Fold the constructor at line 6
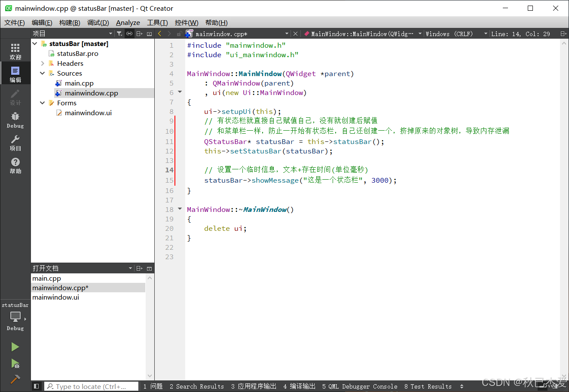The width and height of the screenshot is (569, 392). point(180,92)
